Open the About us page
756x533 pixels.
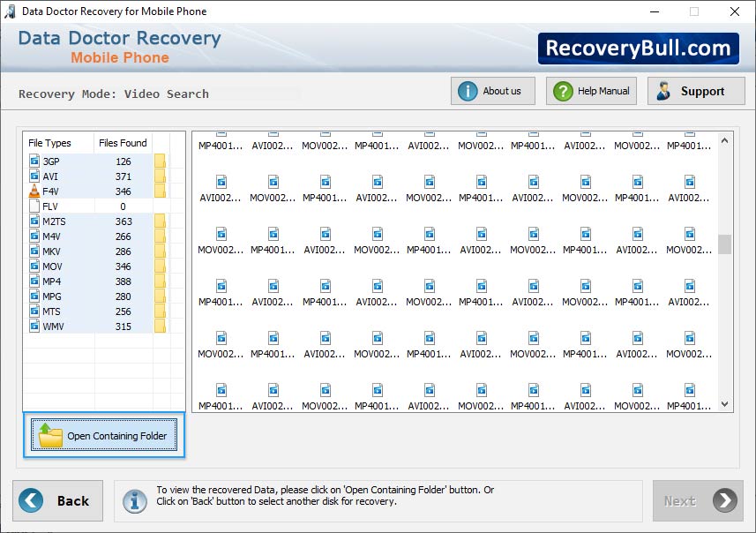493,91
